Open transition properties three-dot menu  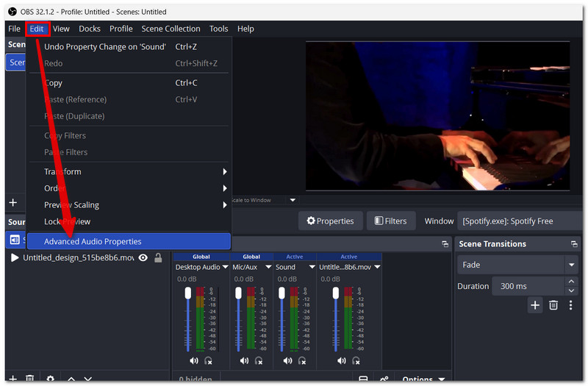(x=570, y=305)
